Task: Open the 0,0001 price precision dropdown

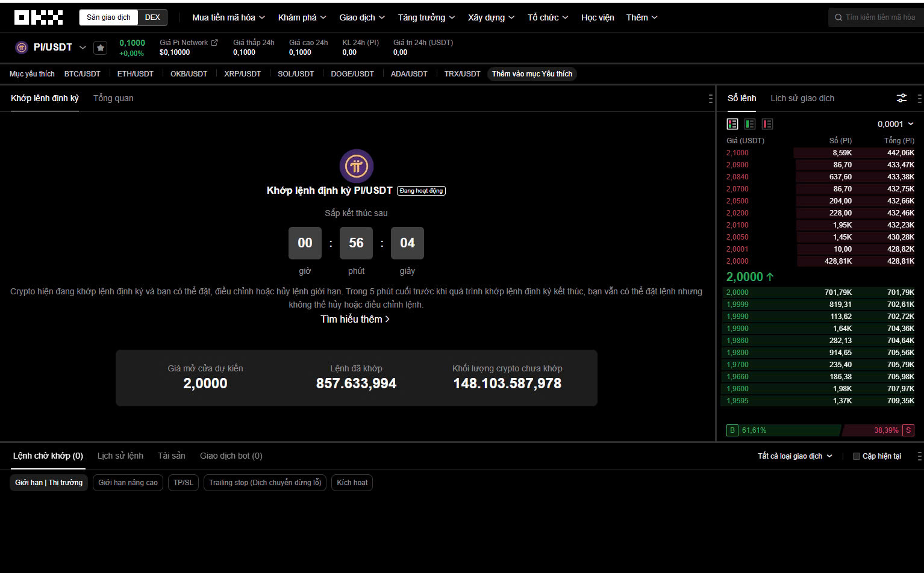Action: (897, 123)
